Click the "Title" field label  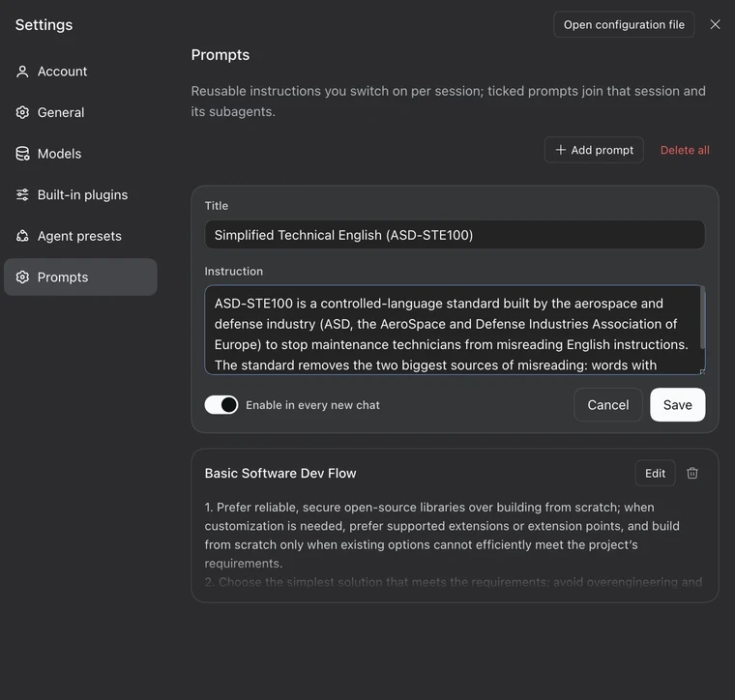pyautogui.click(x=216, y=206)
